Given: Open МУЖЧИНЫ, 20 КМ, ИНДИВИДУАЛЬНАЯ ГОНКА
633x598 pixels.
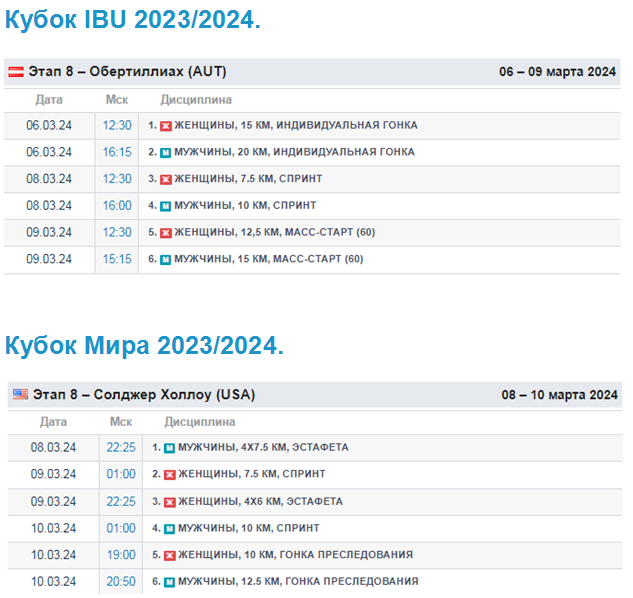Looking at the screenshot, I should pos(294,152).
